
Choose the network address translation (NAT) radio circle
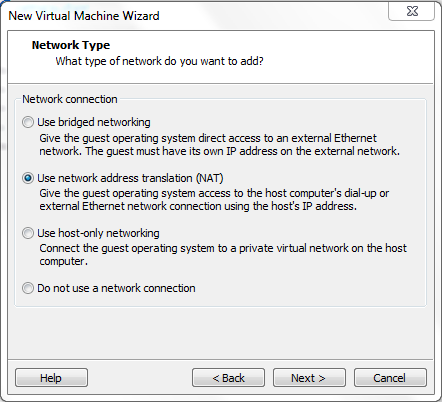point(28,178)
